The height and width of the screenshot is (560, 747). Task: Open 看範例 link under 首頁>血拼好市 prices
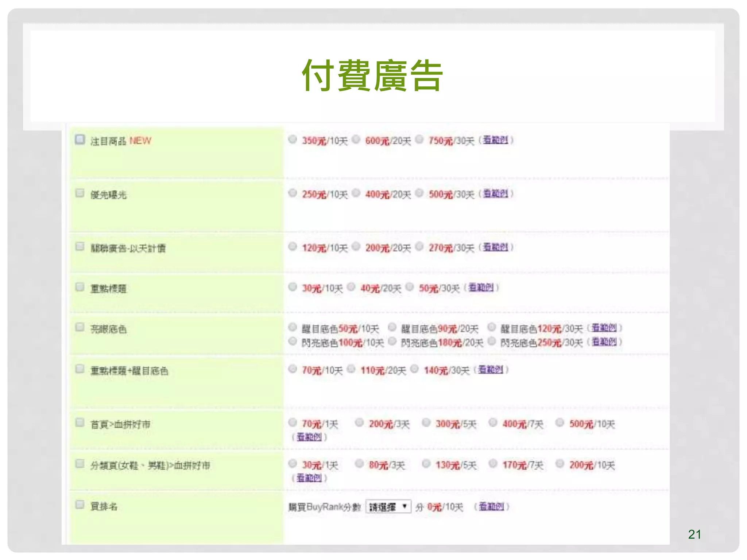[x=309, y=437]
